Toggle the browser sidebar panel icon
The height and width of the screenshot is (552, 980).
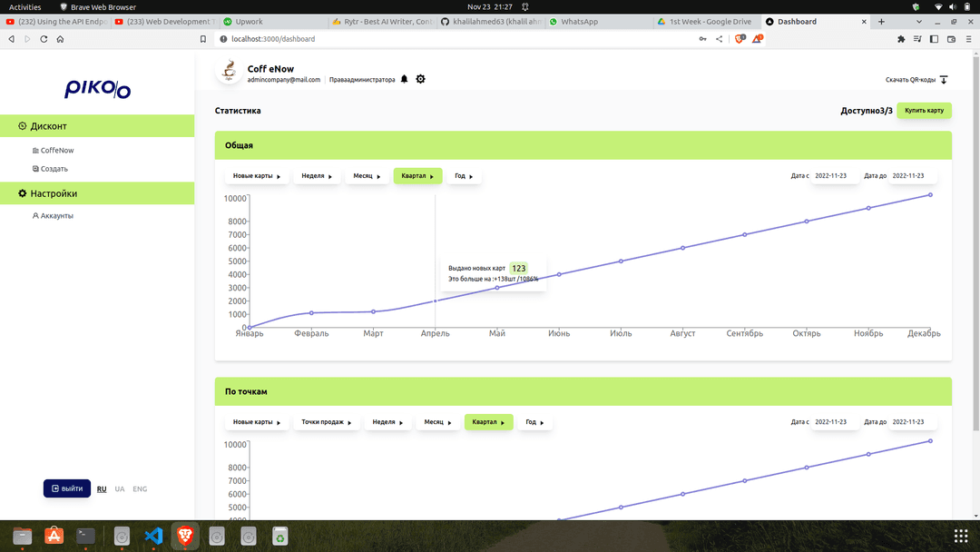click(935, 39)
